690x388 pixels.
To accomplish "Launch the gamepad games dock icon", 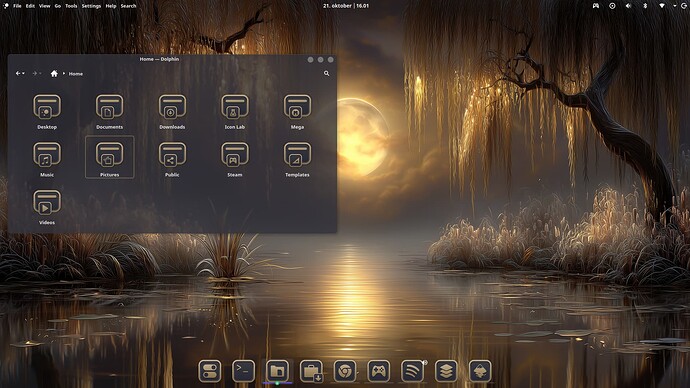I will pos(378,371).
